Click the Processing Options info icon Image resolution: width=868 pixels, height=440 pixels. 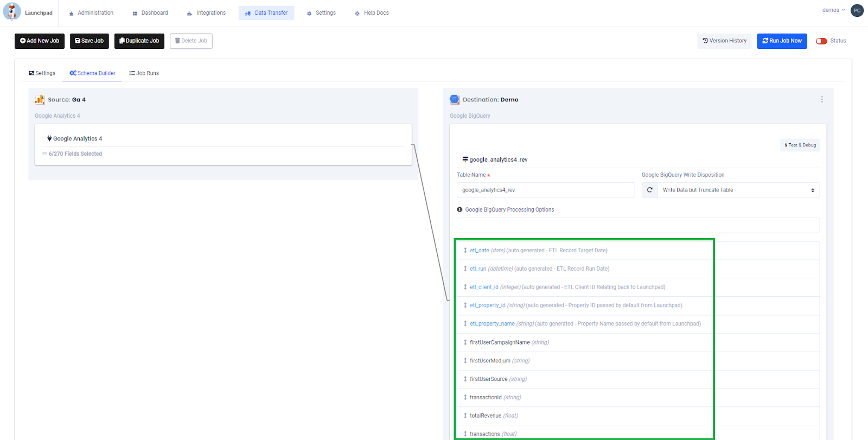click(459, 210)
